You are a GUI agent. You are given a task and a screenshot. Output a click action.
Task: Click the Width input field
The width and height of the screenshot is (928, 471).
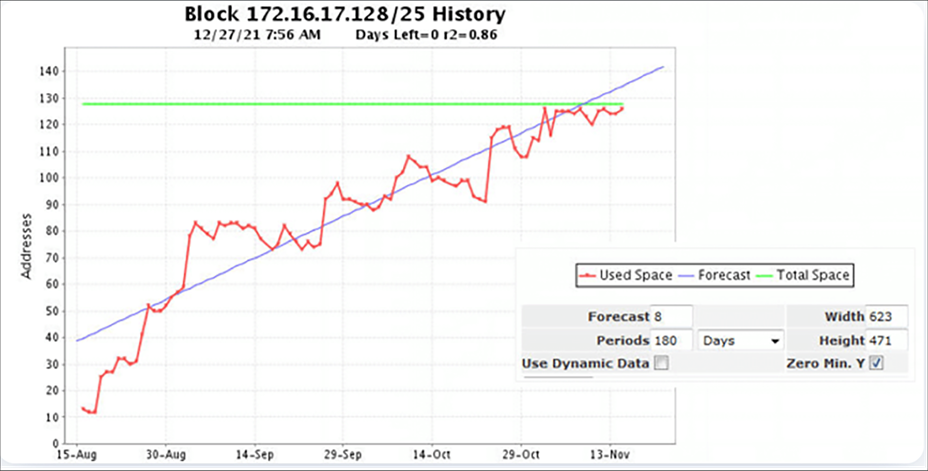(x=887, y=317)
